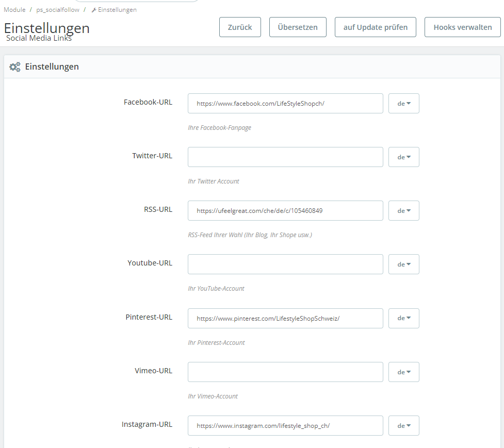Click the Facebook-URL label
This screenshot has height=448, width=504.
tap(148, 102)
